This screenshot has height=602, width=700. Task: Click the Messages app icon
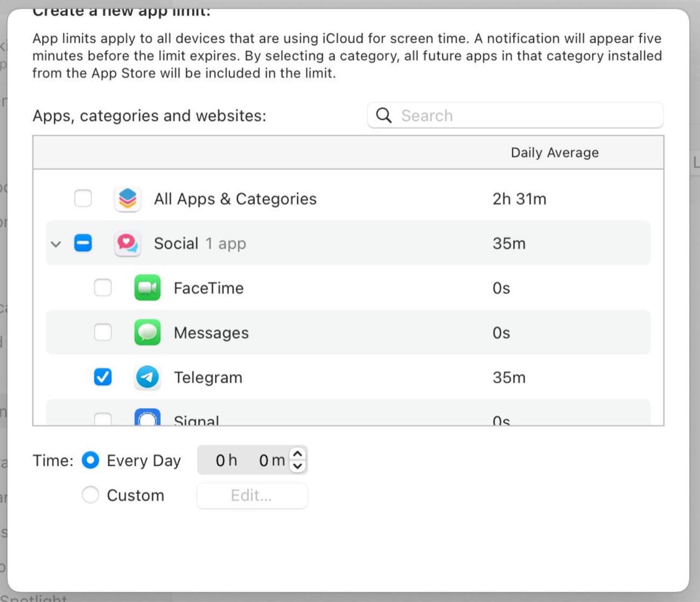tap(147, 333)
